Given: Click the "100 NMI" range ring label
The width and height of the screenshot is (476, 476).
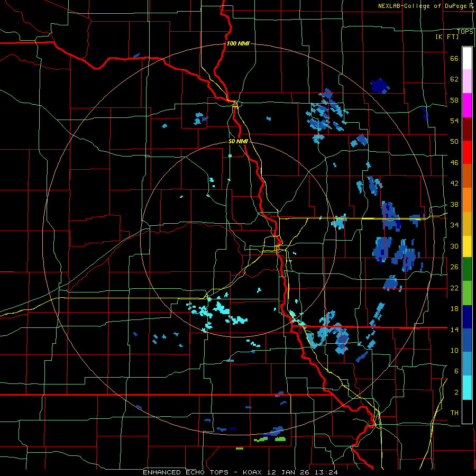Looking at the screenshot, I should coord(238,43).
